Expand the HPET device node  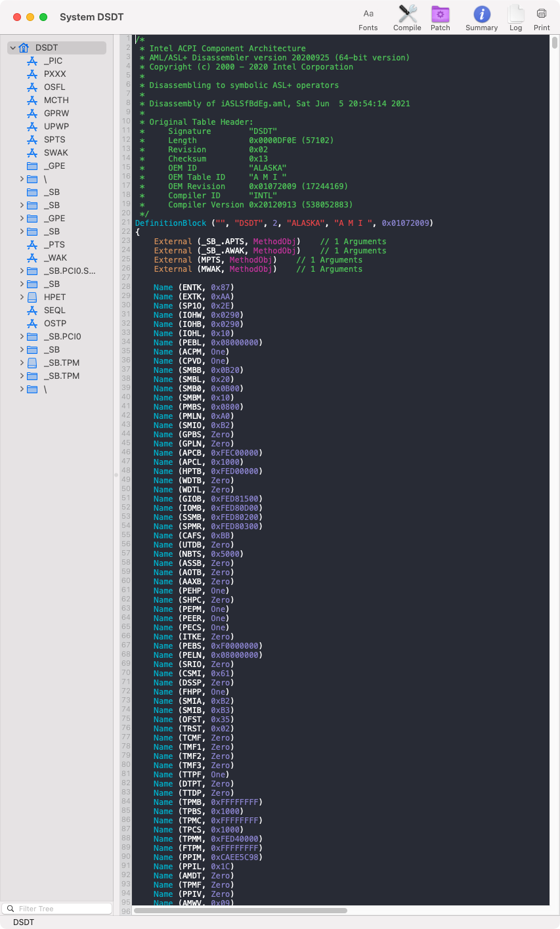[x=22, y=297]
